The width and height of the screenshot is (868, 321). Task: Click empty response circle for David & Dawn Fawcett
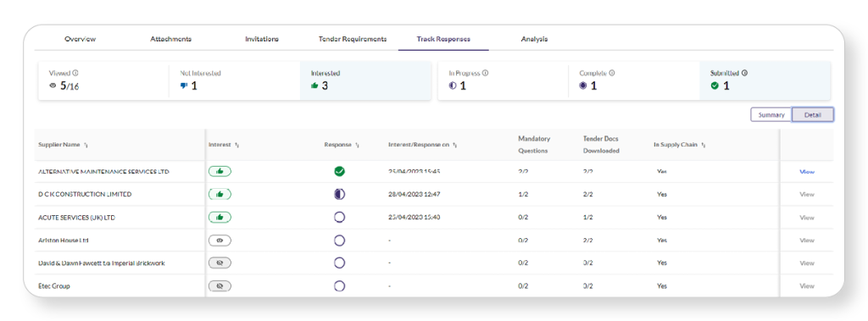[339, 263]
